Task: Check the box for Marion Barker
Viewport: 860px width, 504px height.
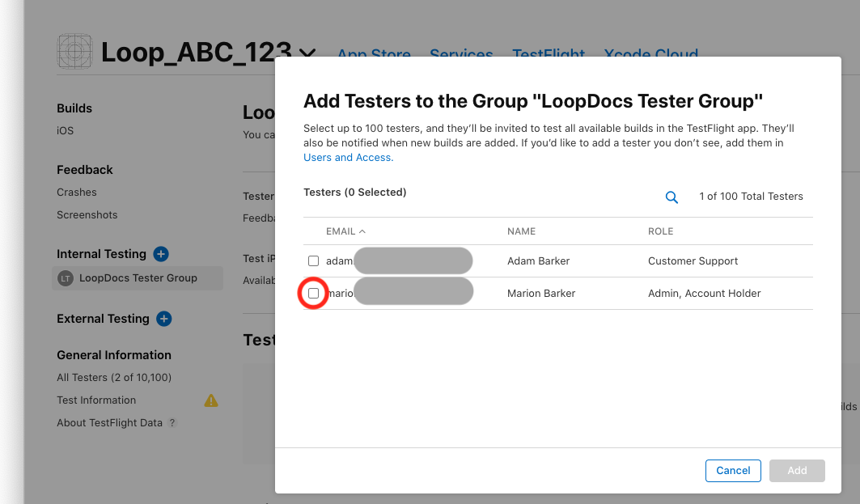Action: click(314, 293)
